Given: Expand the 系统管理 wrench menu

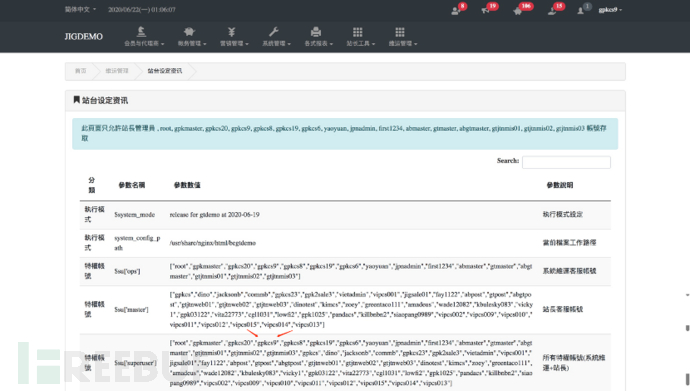Looking at the screenshot, I should pos(276,37).
